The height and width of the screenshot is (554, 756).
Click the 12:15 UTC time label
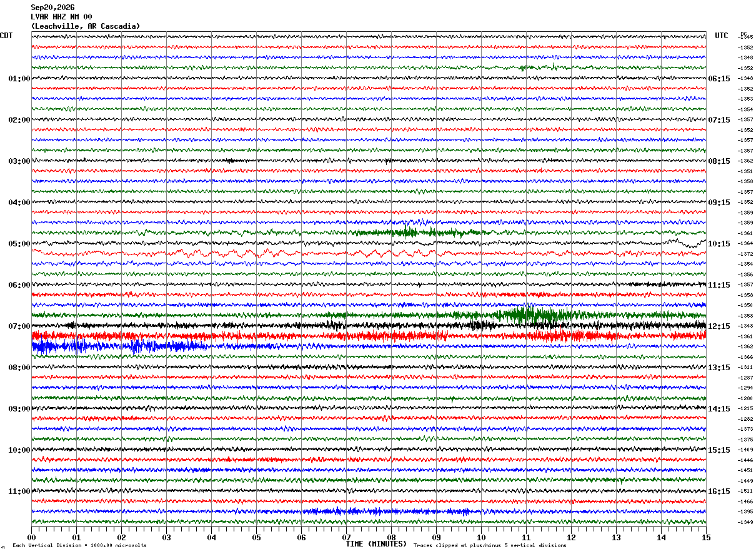[x=719, y=326]
